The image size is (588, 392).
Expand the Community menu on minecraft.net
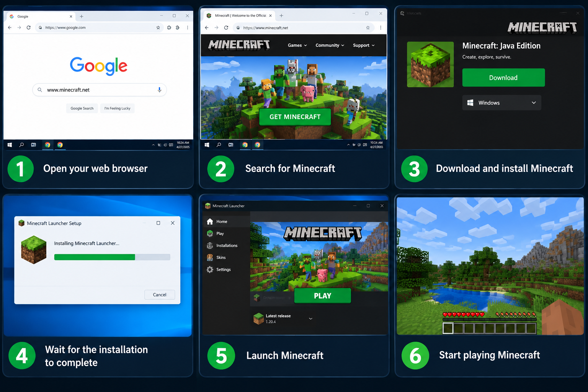coord(330,45)
